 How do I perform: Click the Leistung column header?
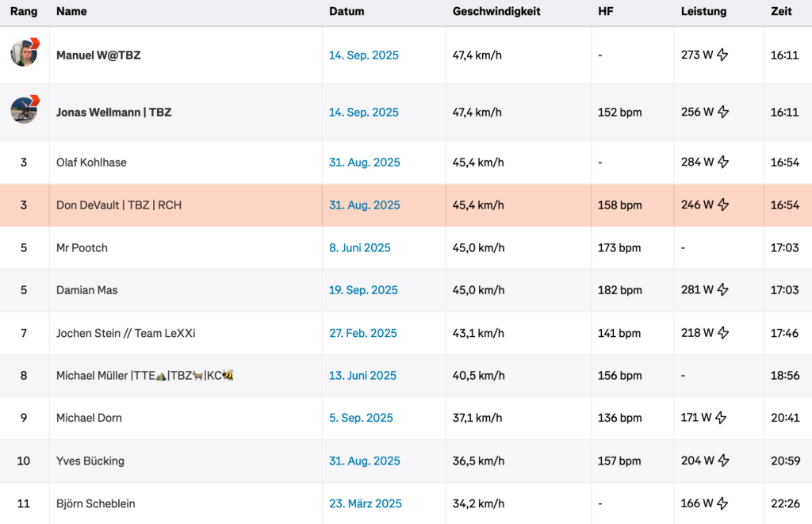(703, 12)
